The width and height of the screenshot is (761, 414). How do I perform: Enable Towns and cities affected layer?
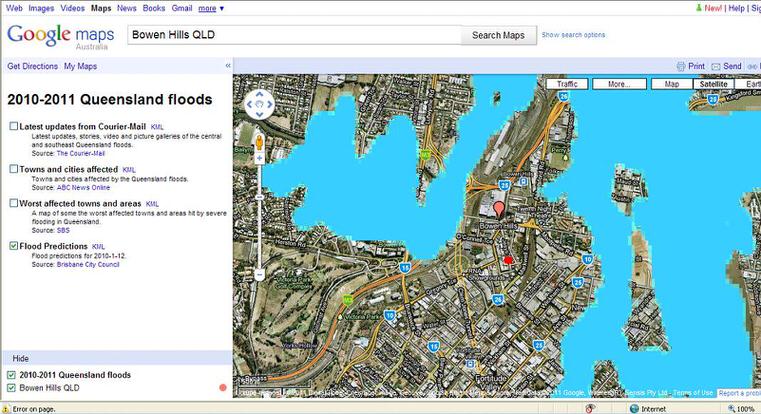[x=14, y=169]
